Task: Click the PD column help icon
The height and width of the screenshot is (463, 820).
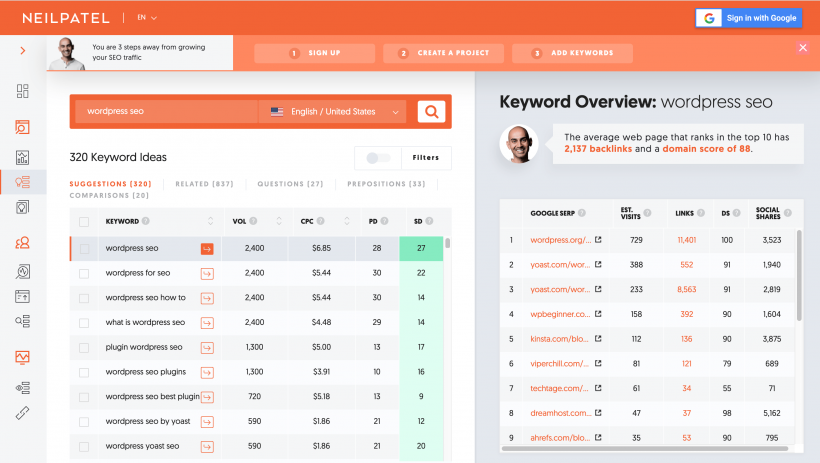Action: coord(384,221)
